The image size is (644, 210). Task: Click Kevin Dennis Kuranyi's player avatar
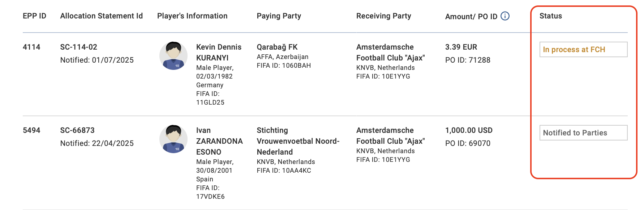tap(173, 56)
